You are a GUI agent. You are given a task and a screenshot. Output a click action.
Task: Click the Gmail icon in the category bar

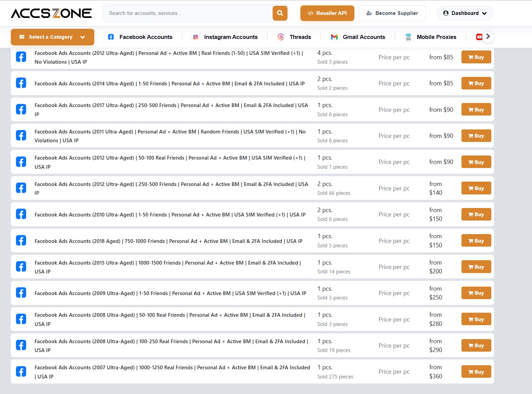(334, 37)
